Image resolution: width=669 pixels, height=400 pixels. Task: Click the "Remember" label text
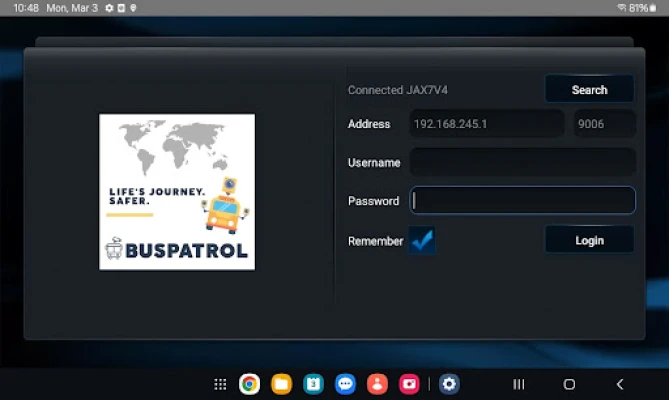click(375, 241)
